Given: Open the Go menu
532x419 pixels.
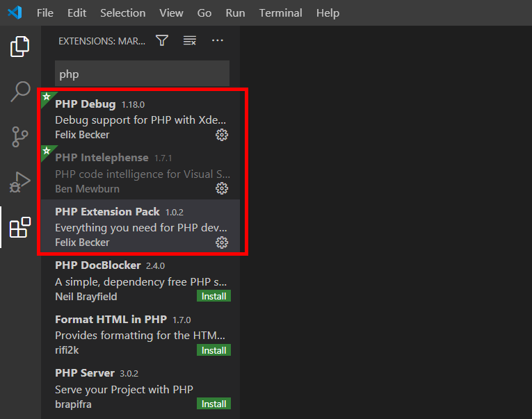Looking at the screenshot, I should click(204, 13).
